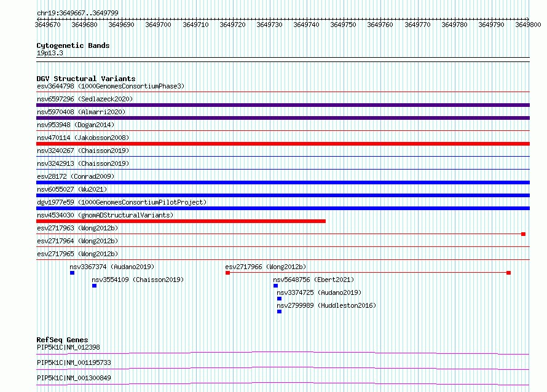Open esv28172 (Conrad2009) variant
The image size is (547, 392).
click(76, 176)
